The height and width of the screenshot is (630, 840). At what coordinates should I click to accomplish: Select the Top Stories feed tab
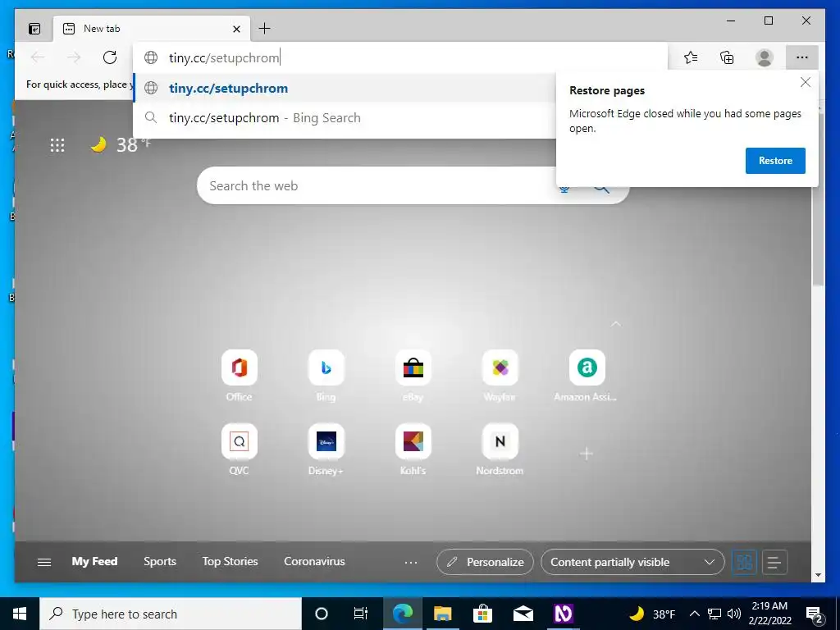(x=230, y=561)
